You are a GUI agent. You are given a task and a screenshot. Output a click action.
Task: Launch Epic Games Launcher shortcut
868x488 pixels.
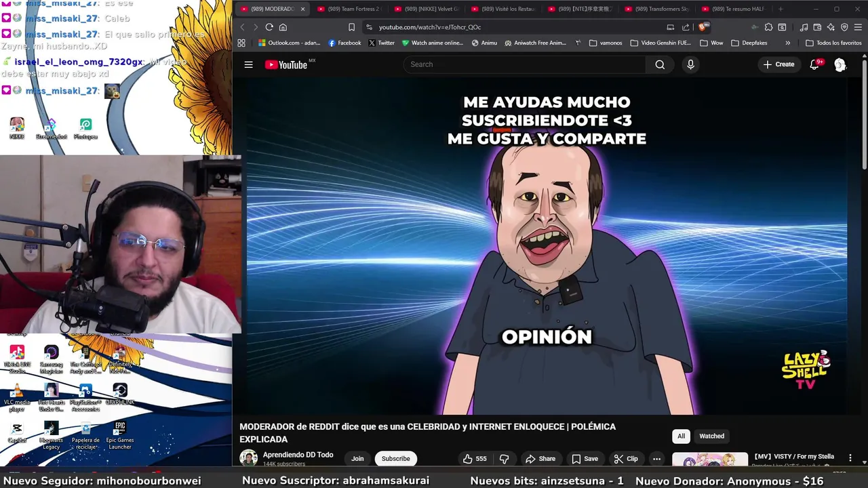pos(120,436)
